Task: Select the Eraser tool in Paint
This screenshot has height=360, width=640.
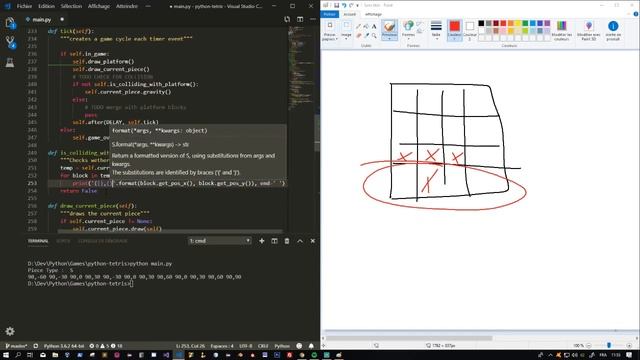Action: pyautogui.click(x=358, y=36)
